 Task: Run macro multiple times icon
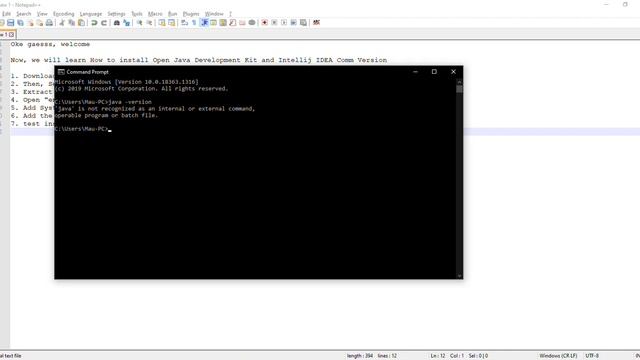tap(293, 23)
